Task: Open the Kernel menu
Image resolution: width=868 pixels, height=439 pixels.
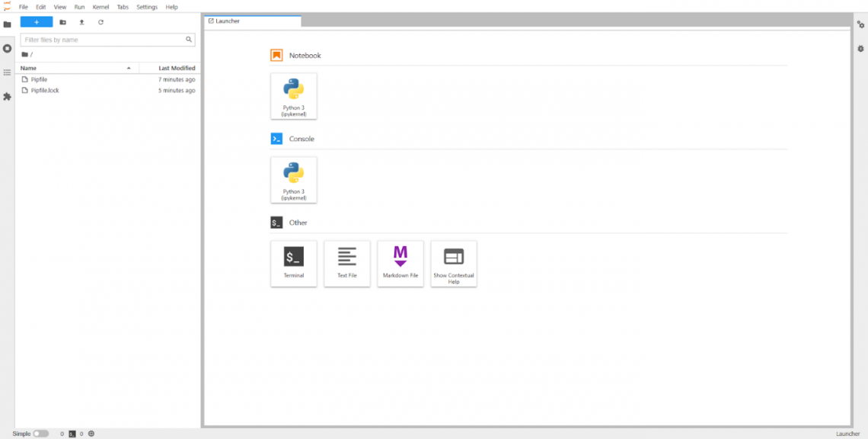Action: 100,7
